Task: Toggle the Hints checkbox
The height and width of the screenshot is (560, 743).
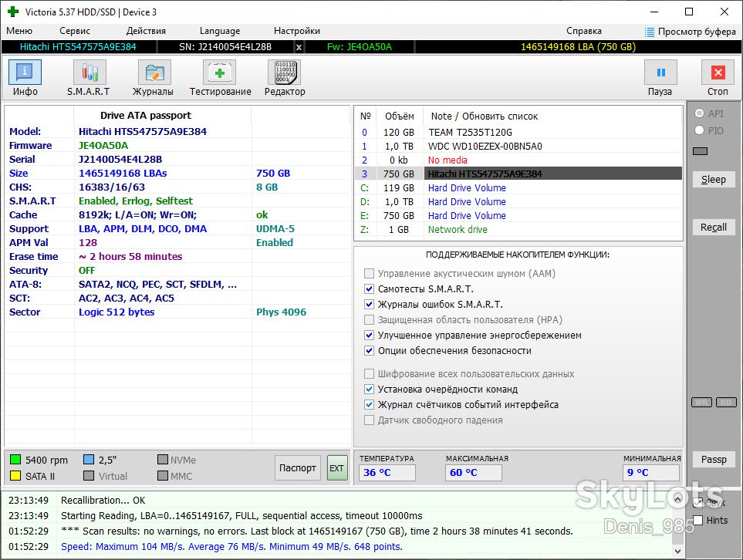Action: [697, 520]
